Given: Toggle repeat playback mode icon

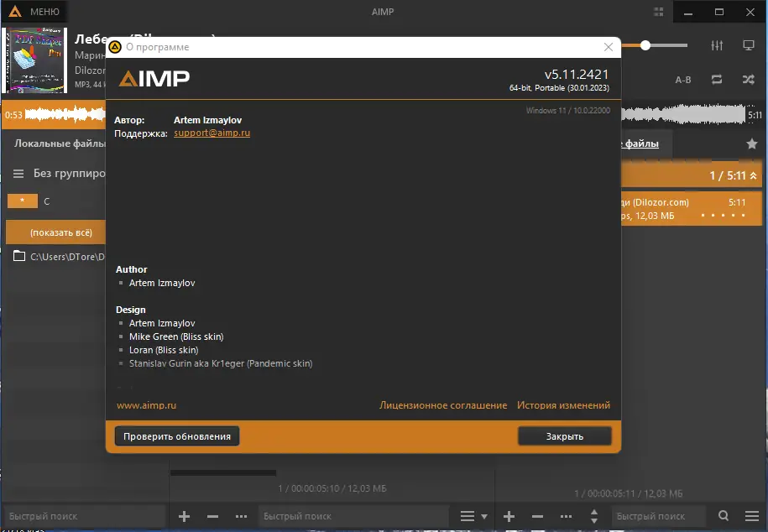Looking at the screenshot, I should (717, 80).
